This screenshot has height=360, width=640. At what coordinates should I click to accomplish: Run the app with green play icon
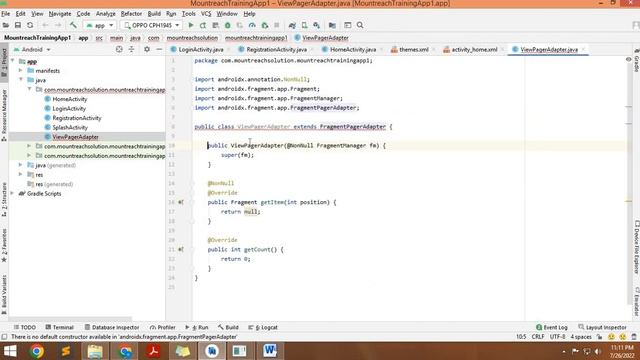[191, 25]
